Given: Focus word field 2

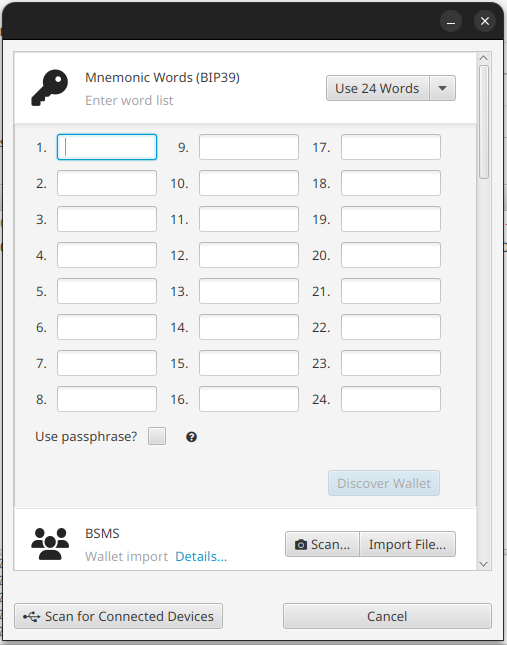Looking at the screenshot, I should (x=107, y=183).
